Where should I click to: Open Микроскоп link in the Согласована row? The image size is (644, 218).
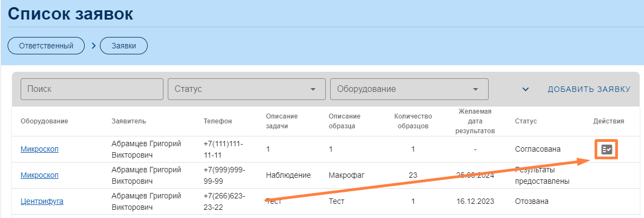[40, 150]
